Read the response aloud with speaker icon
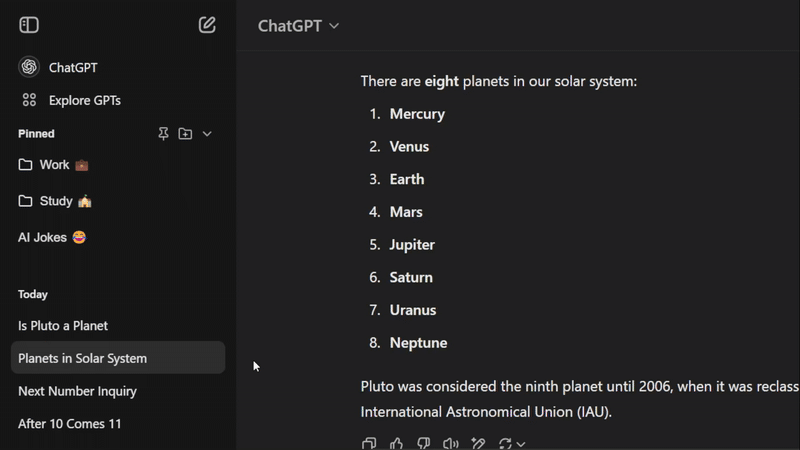Screen dimensions: 800x450 tap(451, 443)
